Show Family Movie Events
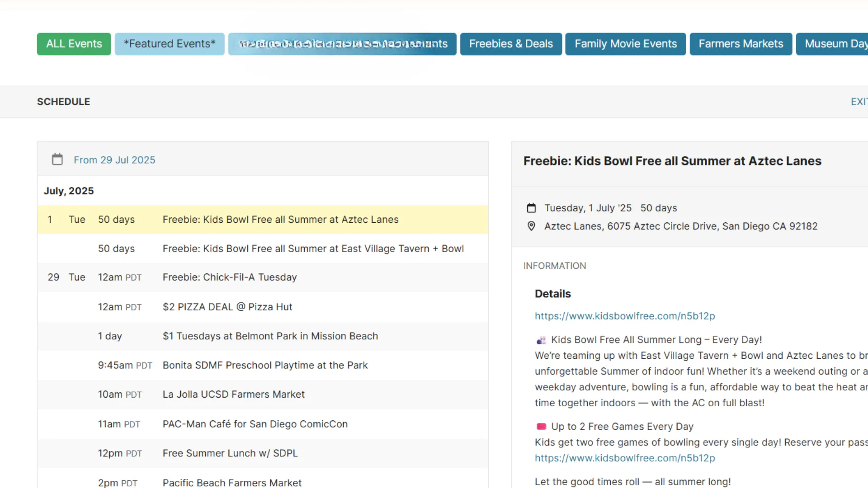This screenshot has width=868, height=488. (626, 44)
